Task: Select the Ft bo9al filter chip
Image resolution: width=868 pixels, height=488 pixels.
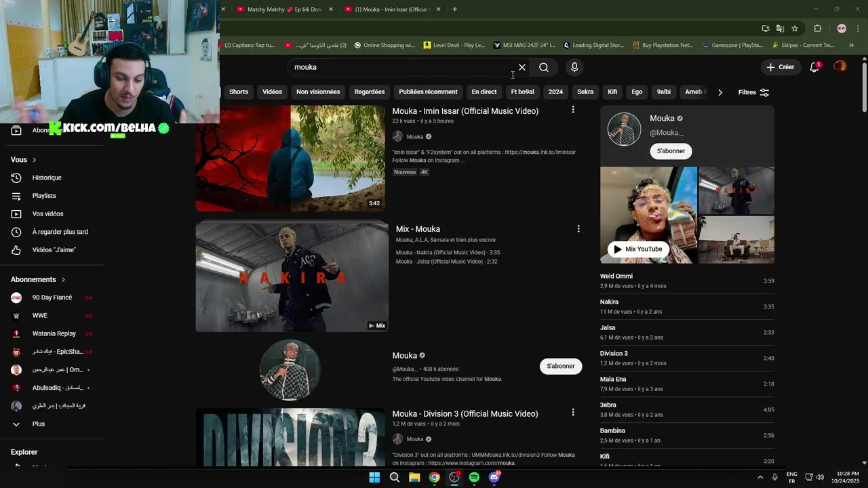Action: tap(522, 92)
